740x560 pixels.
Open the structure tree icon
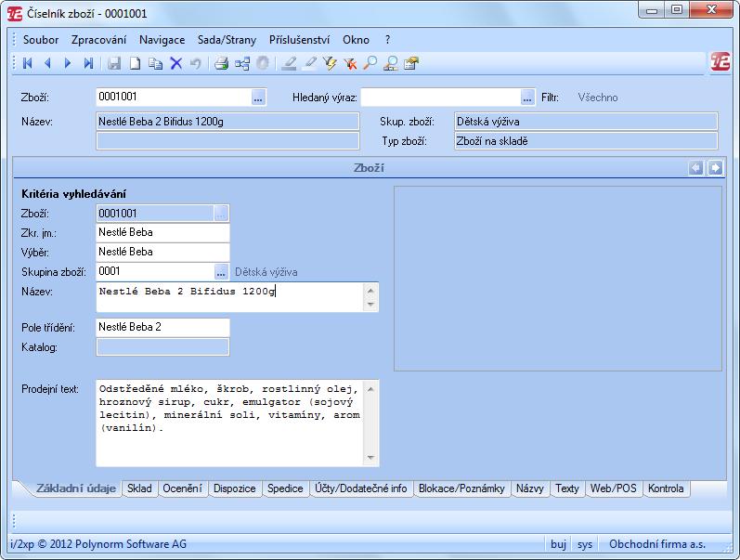[242, 63]
